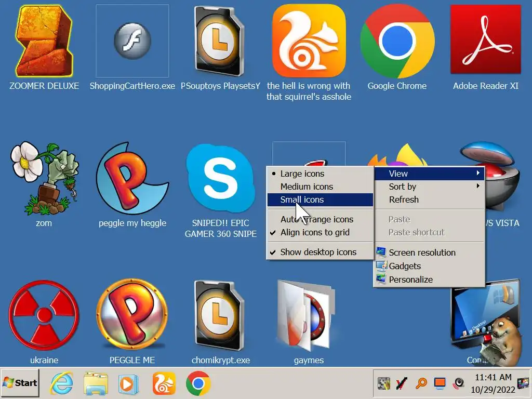Choose the Large icons view option

pos(320,174)
